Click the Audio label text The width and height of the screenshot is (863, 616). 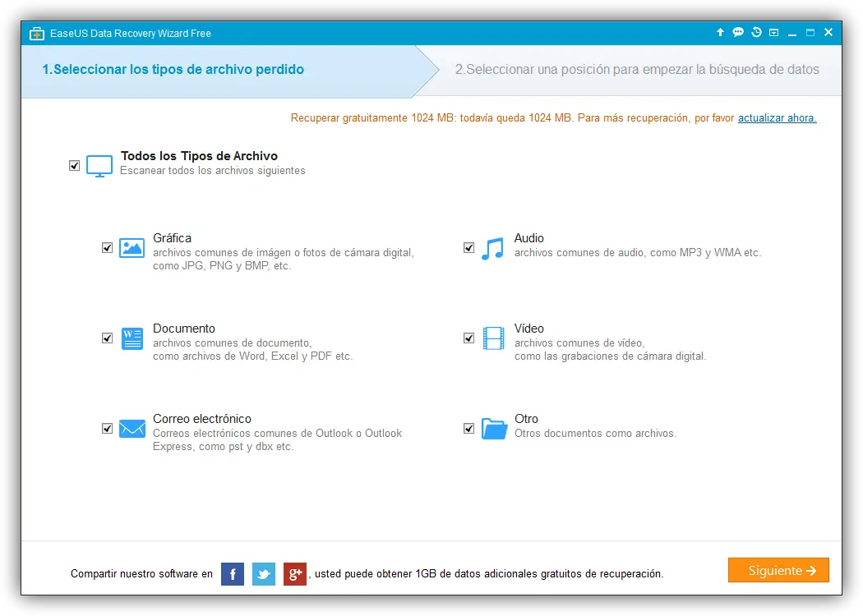coord(529,238)
